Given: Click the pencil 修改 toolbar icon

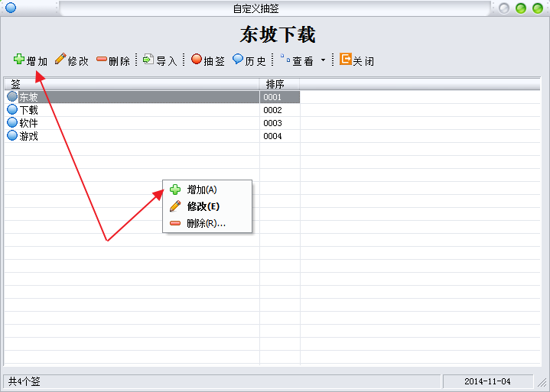Looking at the screenshot, I should click(60, 59).
